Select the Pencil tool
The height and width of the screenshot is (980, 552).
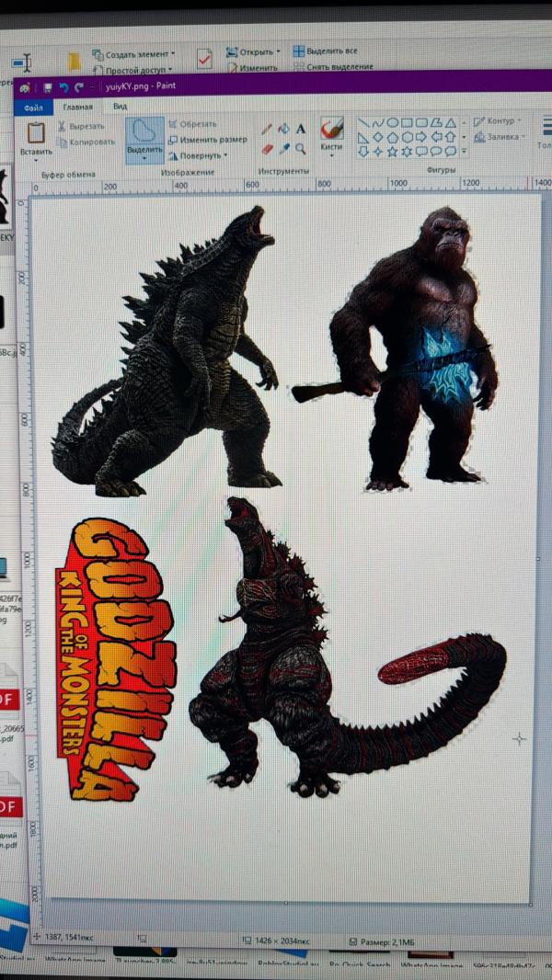coord(268,130)
